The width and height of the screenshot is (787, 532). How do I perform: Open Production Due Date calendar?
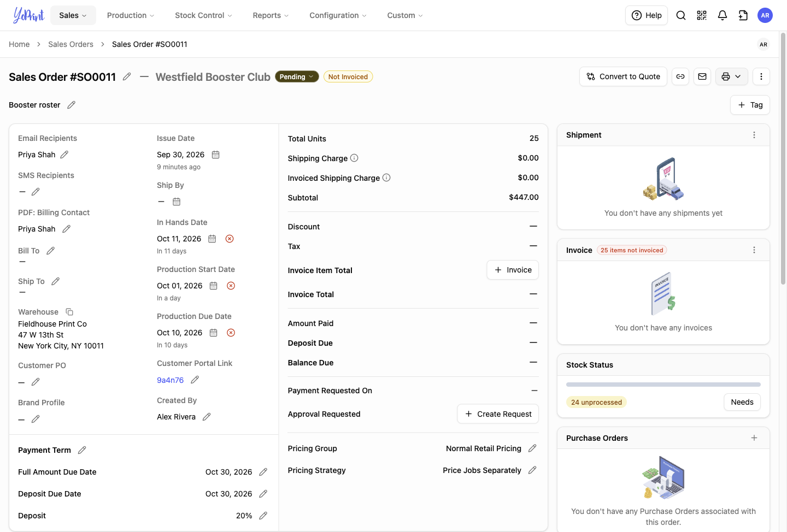point(214,333)
